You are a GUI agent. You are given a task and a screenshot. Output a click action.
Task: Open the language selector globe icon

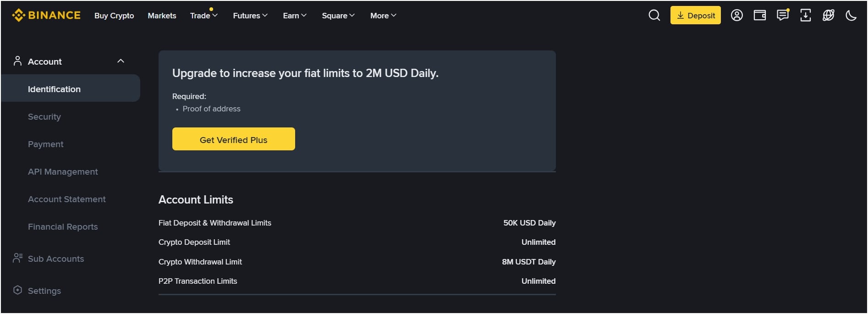828,15
